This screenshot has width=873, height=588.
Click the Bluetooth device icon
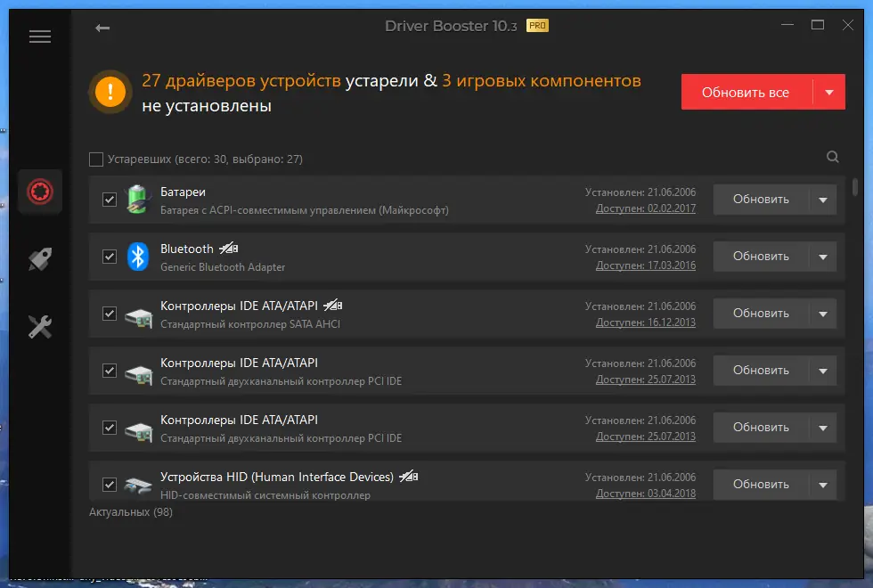pos(137,256)
